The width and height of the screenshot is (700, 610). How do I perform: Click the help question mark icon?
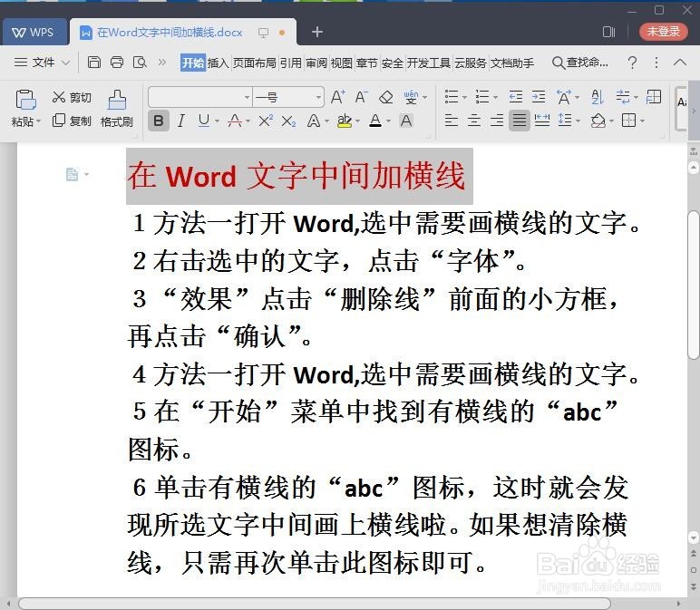[x=632, y=63]
